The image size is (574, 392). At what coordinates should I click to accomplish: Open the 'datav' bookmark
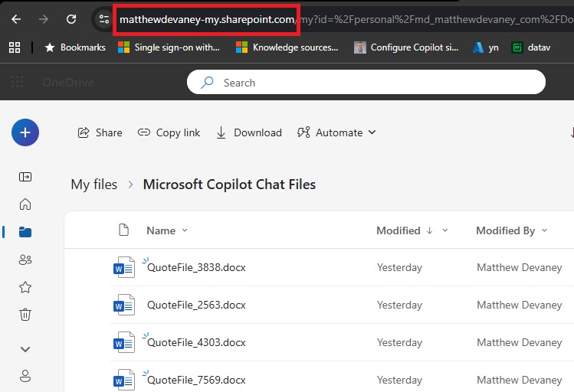point(531,47)
